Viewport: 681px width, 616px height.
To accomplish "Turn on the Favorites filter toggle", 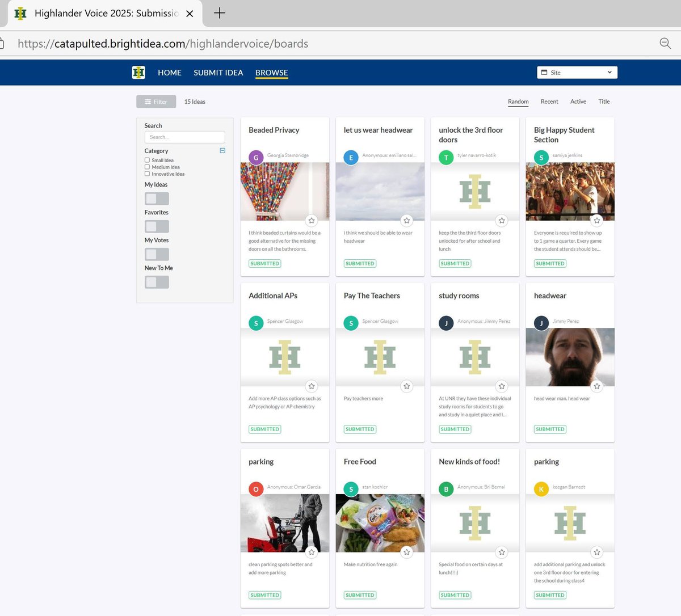I will click(x=157, y=226).
